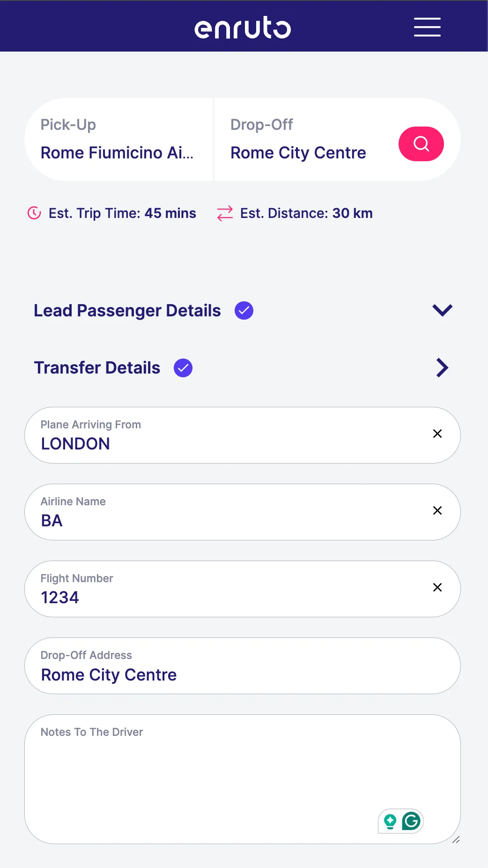Click the distance arrows icon
This screenshot has width=488, height=868.
(225, 213)
